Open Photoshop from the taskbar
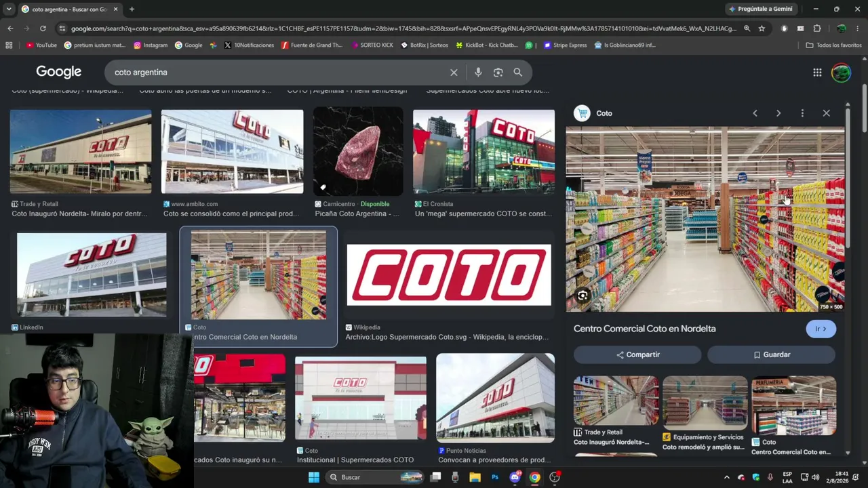The height and width of the screenshot is (488, 868). pyautogui.click(x=495, y=477)
